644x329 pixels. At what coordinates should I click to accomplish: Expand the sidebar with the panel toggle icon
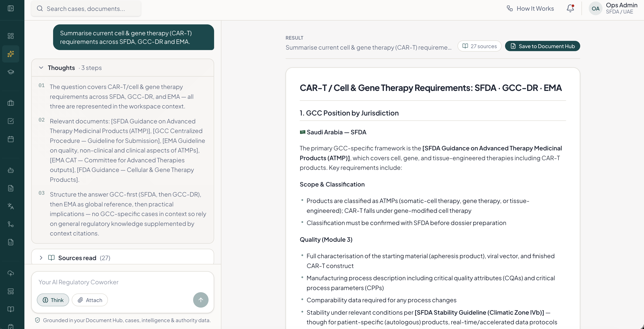click(11, 9)
